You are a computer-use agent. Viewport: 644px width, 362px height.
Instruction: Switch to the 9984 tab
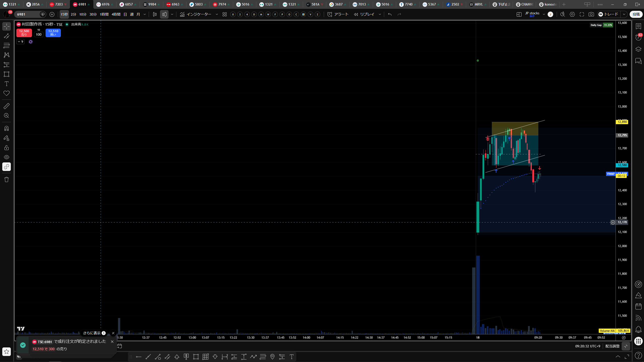click(152, 4)
